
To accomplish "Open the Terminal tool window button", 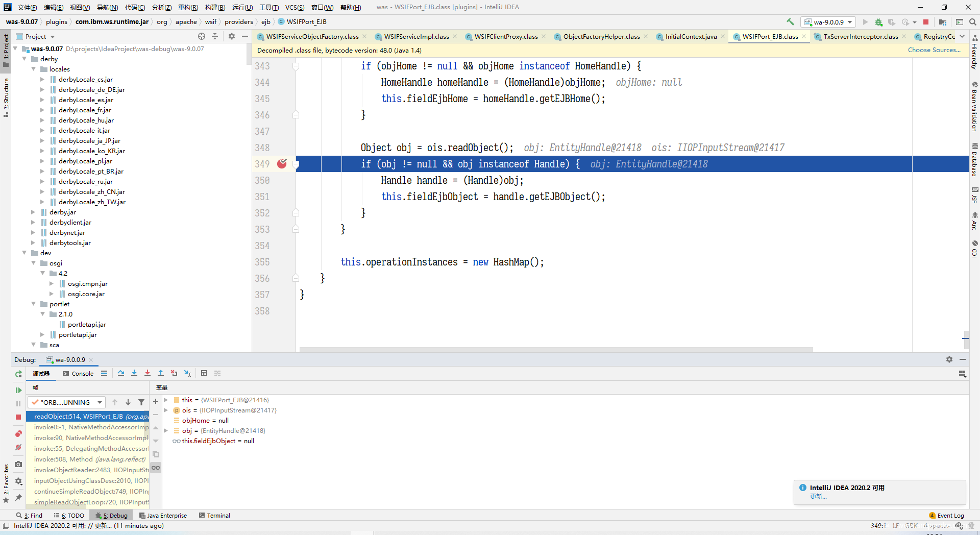I will (214, 516).
